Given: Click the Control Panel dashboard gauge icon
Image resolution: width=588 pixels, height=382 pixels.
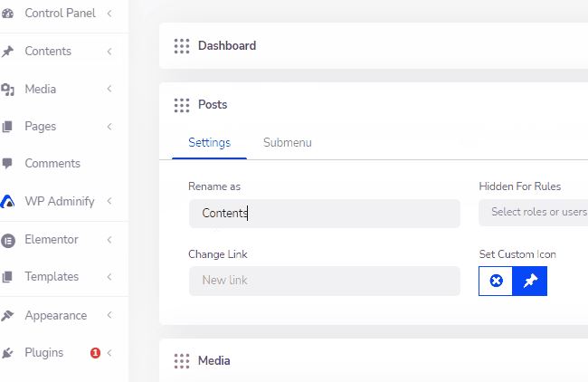Looking at the screenshot, I should (x=7, y=14).
